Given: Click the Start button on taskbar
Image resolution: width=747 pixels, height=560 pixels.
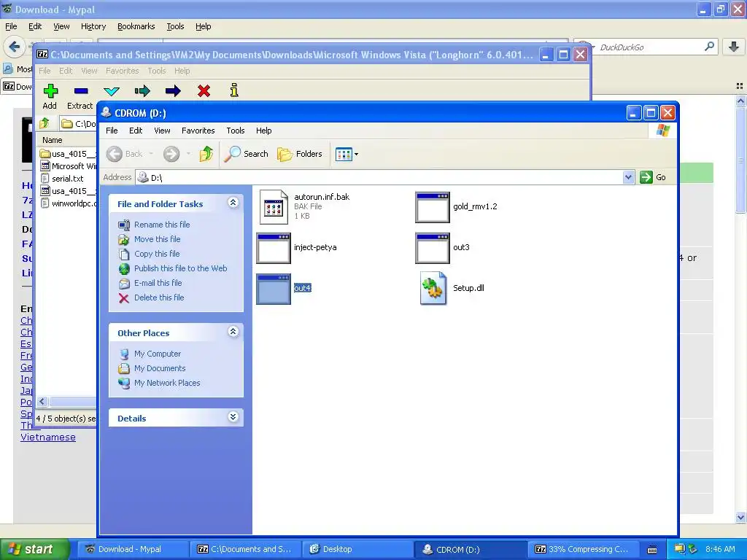Looking at the screenshot, I should coord(35,549).
